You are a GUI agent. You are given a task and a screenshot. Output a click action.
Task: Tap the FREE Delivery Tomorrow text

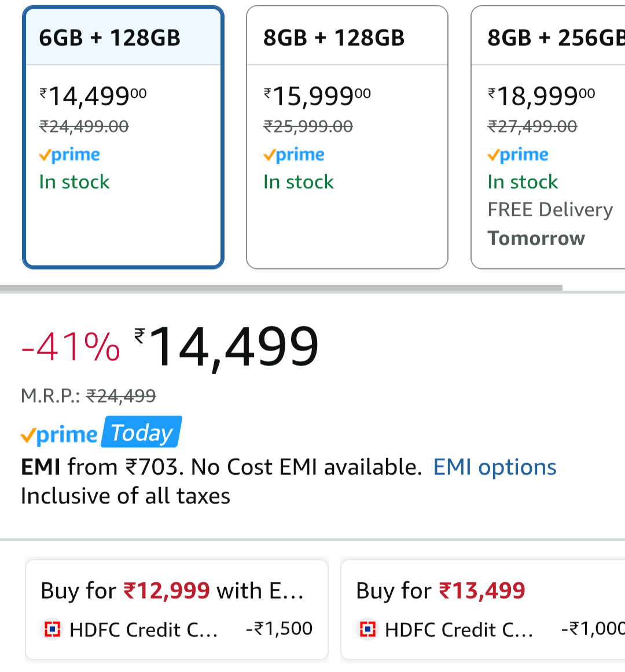(550, 224)
